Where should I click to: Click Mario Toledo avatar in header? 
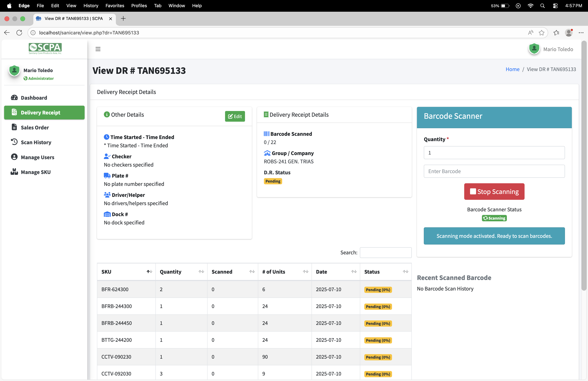pyautogui.click(x=534, y=49)
